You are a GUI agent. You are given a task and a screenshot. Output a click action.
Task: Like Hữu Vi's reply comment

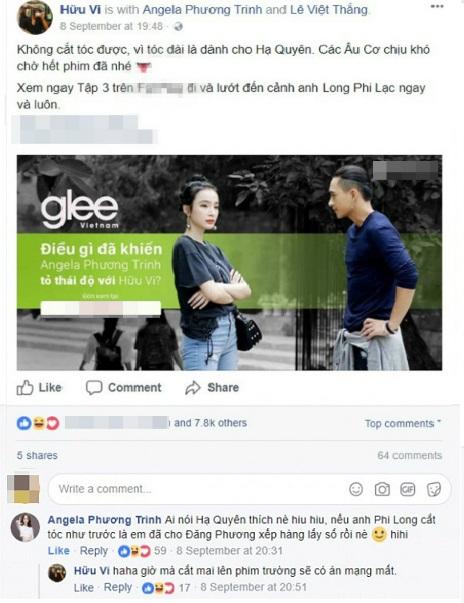point(83,587)
